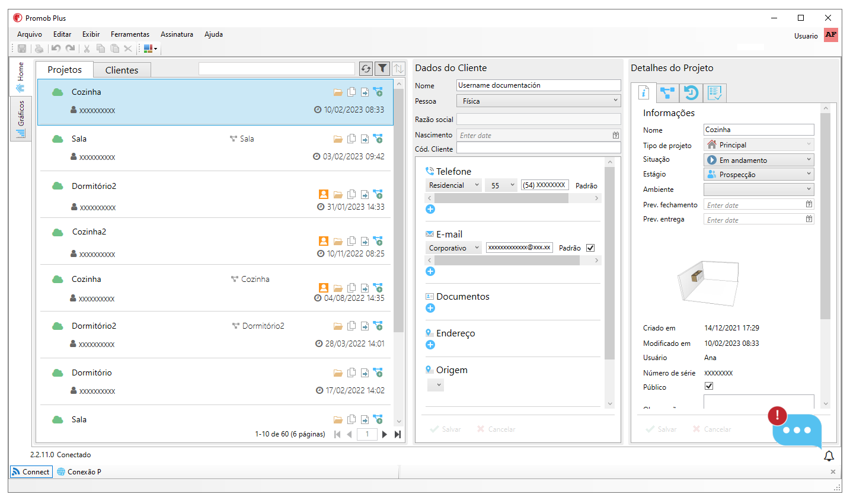850x504 pixels.
Task: Click the Prev. entrega date field
Action: (759, 219)
